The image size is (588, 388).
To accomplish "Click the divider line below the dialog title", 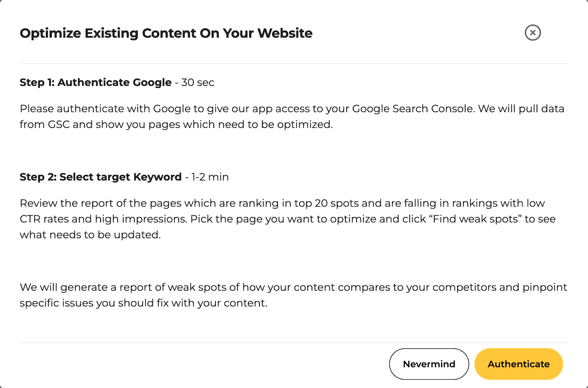I will tap(294, 64).
